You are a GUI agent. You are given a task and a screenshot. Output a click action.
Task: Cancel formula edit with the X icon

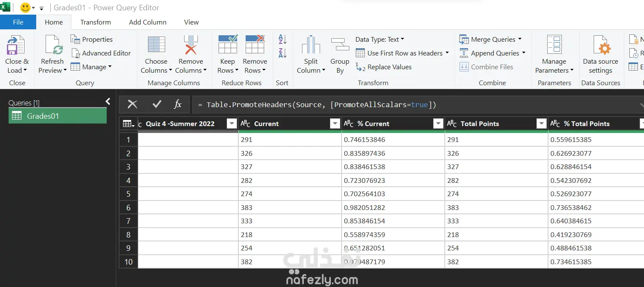pyautogui.click(x=132, y=104)
